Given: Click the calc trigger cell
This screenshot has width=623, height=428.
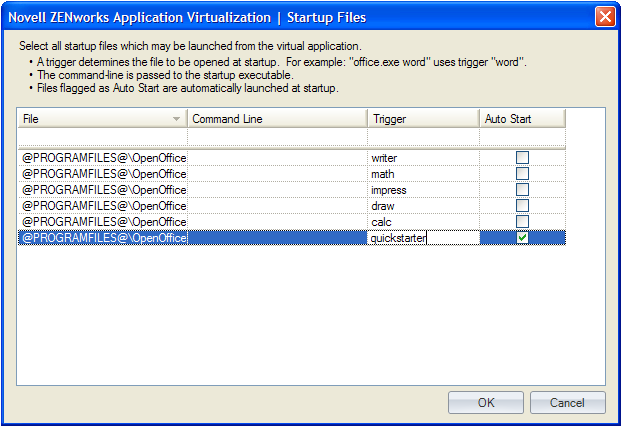Looking at the screenshot, I should coord(422,222).
